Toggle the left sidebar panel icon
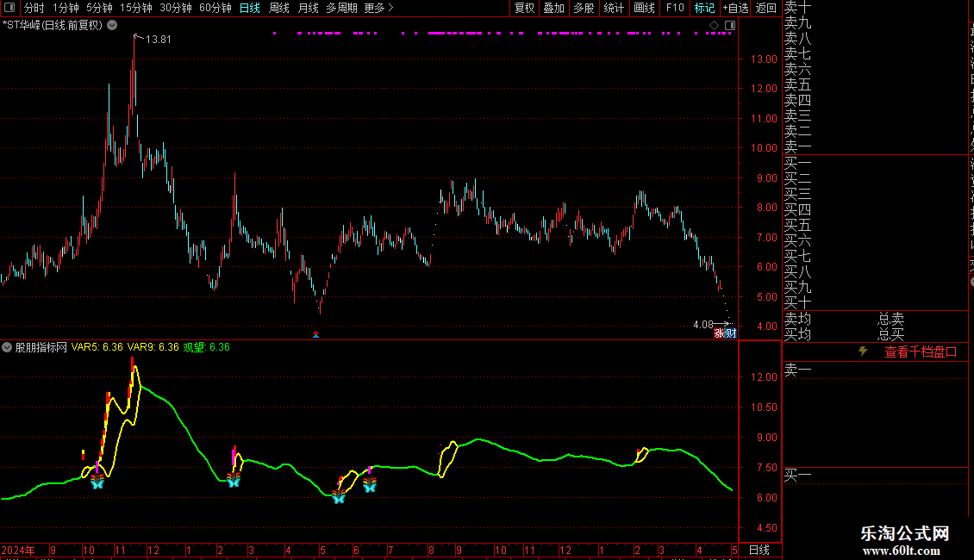The height and width of the screenshot is (560, 974). (x=9, y=8)
